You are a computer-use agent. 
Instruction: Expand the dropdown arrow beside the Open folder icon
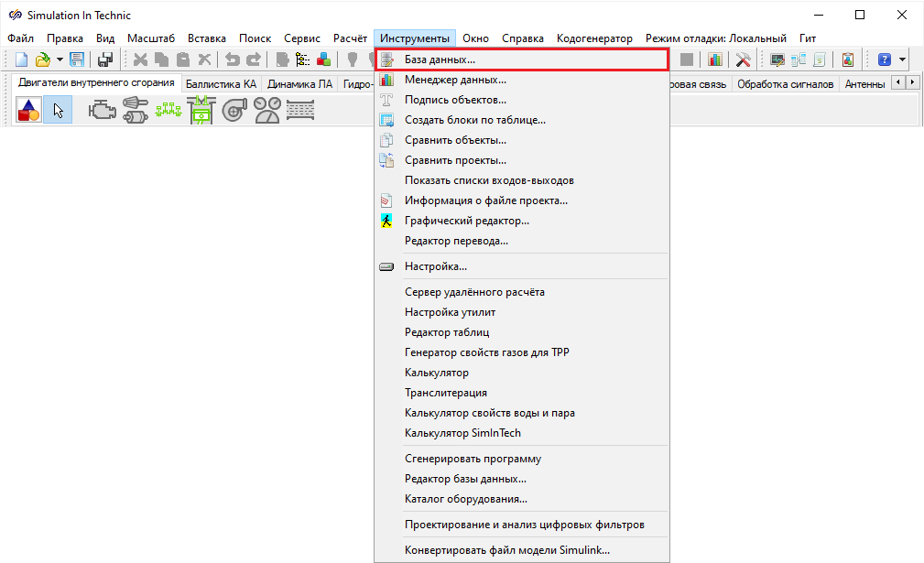[60, 60]
